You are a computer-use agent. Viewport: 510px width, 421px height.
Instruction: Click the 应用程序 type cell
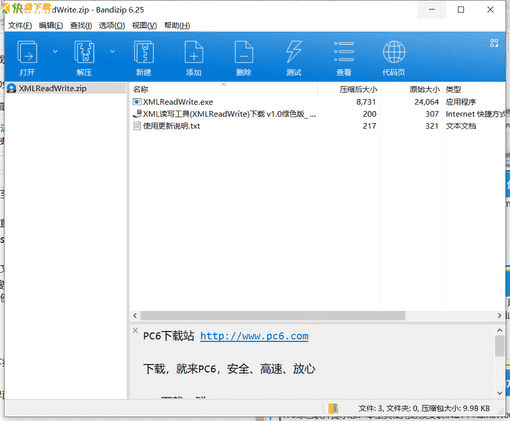pyautogui.click(x=461, y=102)
